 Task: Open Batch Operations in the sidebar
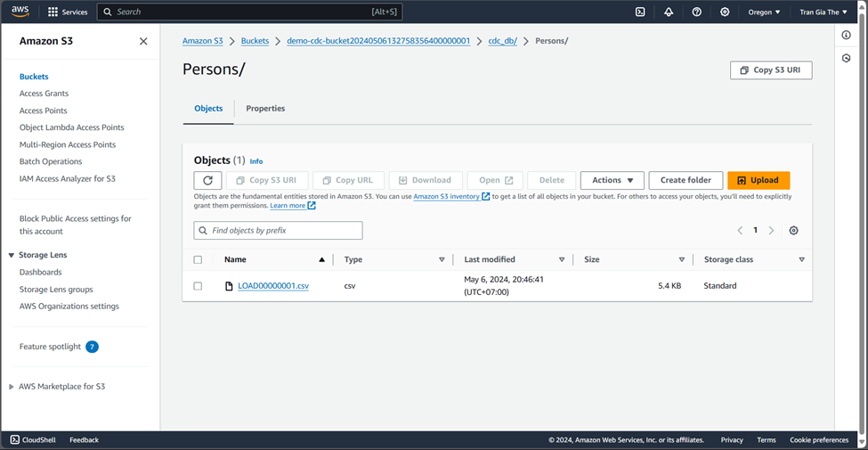point(51,161)
